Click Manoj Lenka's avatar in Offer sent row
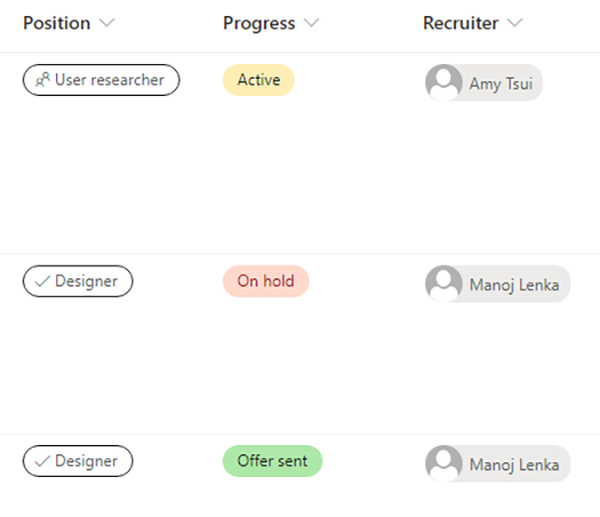600x517 pixels. 444,463
